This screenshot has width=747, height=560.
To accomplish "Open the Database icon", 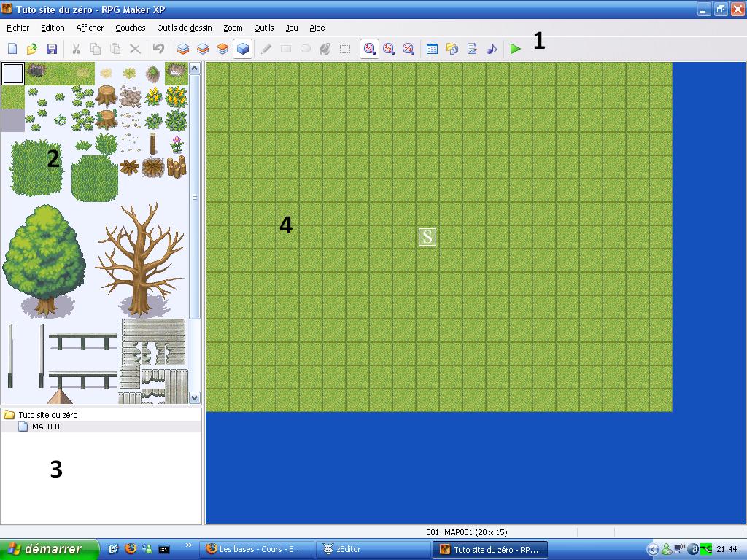I will [x=432, y=49].
